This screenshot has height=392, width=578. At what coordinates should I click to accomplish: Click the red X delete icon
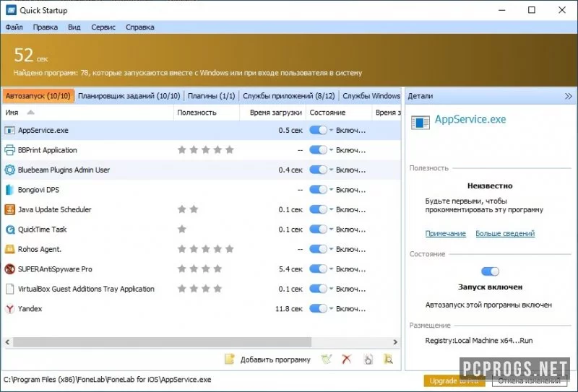[x=347, y=360]
